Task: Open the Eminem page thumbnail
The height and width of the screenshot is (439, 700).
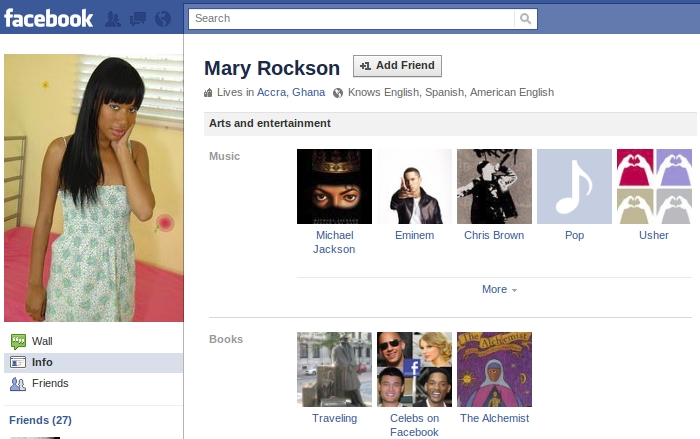Action: 414,186
